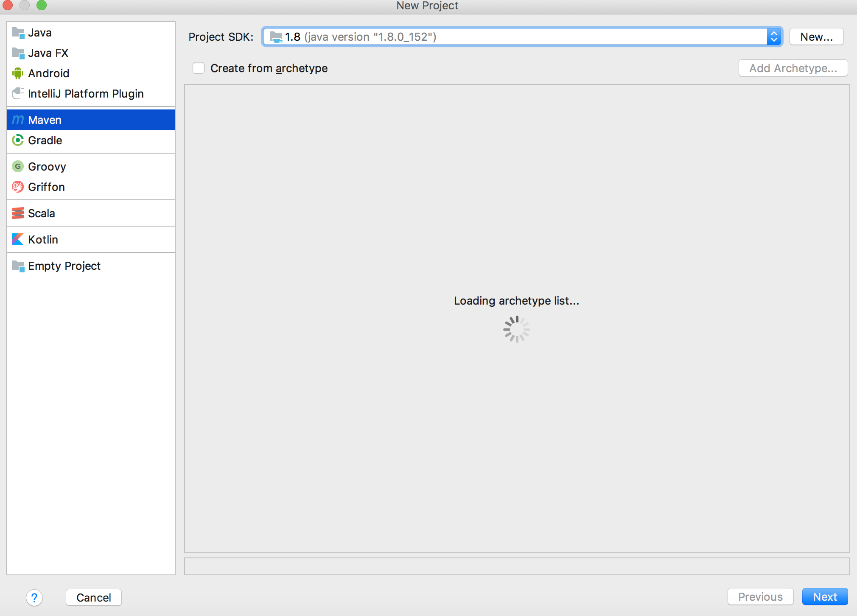Screen dimensions: 857x616
Task: Click the red Griffon icon
Action: (18, 187)
